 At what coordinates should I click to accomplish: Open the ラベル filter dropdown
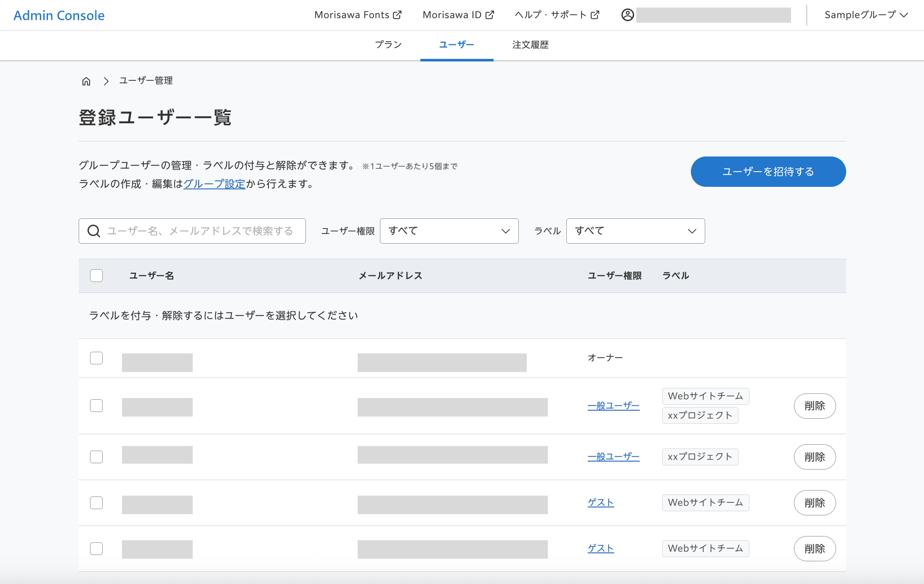[x=635, y=231]
